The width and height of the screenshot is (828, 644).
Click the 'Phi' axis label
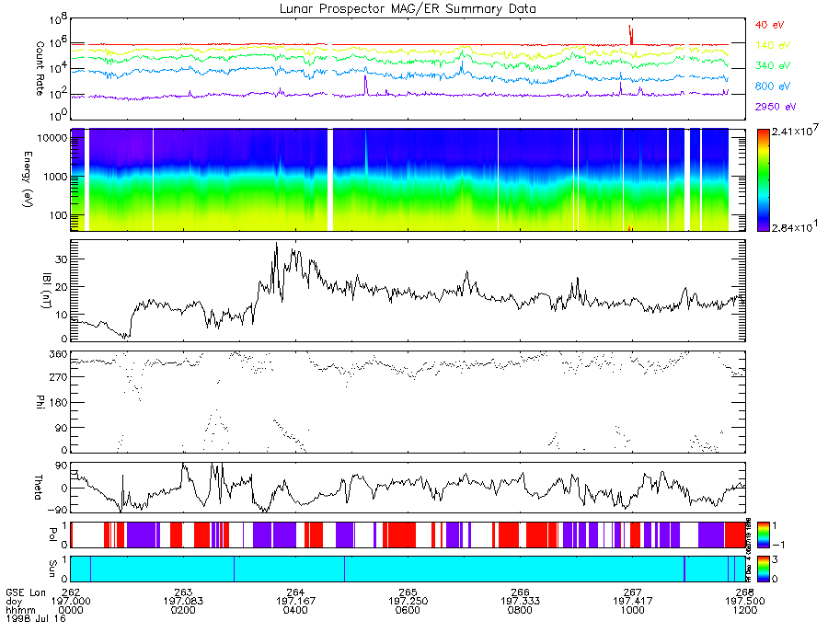(40, 401)
